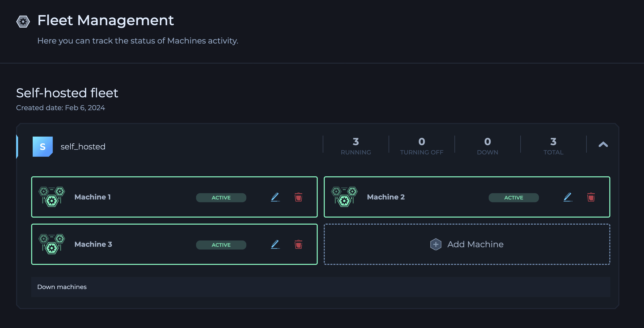The height and width of the screenshot is (328, 644).
Task: Select the Machine 1 name label
Action: click(x=93, y=197)
